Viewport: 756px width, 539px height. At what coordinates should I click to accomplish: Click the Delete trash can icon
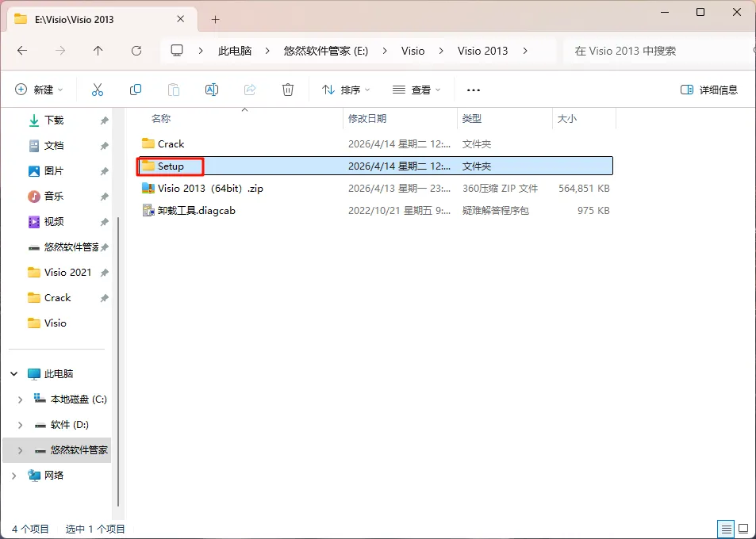288,90
